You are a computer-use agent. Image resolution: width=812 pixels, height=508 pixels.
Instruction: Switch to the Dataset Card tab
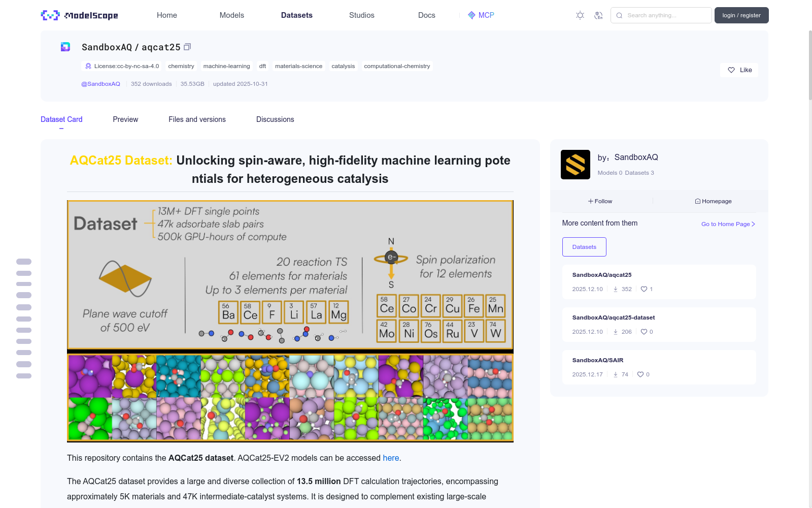(x=61, y=119)
